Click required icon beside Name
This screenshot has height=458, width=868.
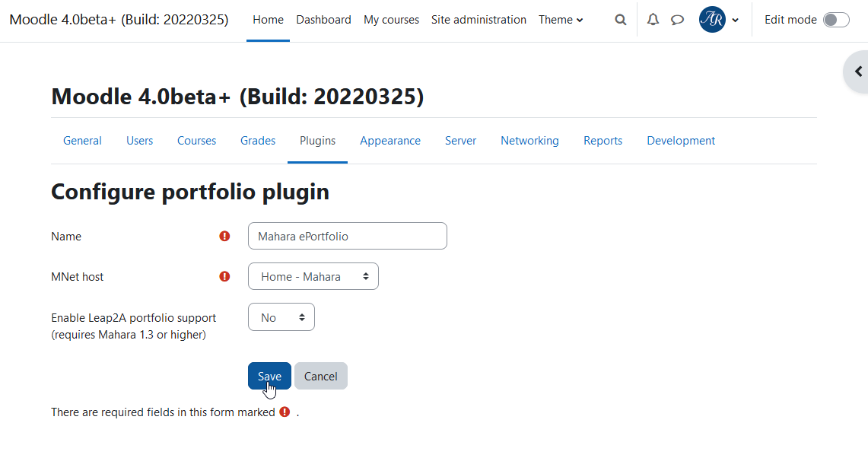pyautogui.click(x=224, y=236)
